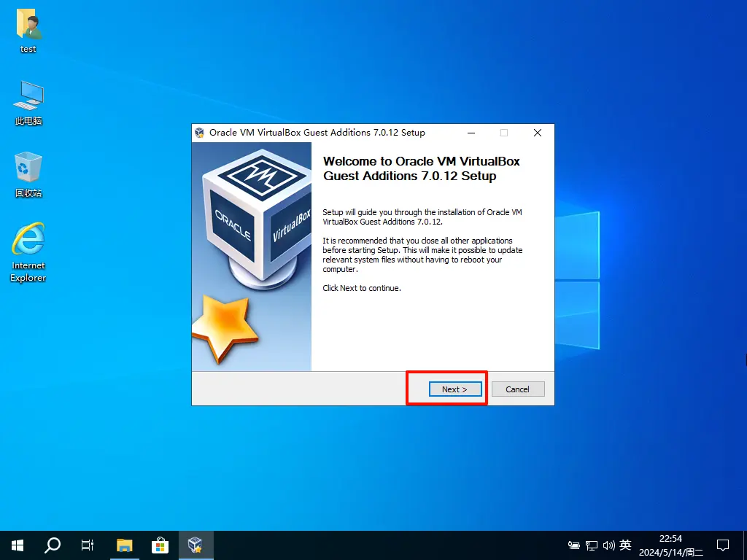Viewport: 747px width, 560px height.
Task: Click the VirtualBox installer taskbar button
Action: pyautogui.click(x=196, y=545)
